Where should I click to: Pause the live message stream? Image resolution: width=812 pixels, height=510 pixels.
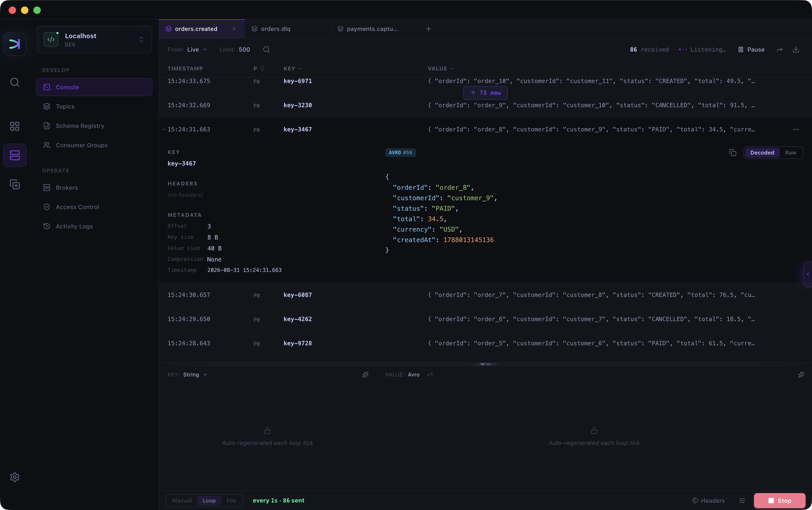(x=751, y=50)
